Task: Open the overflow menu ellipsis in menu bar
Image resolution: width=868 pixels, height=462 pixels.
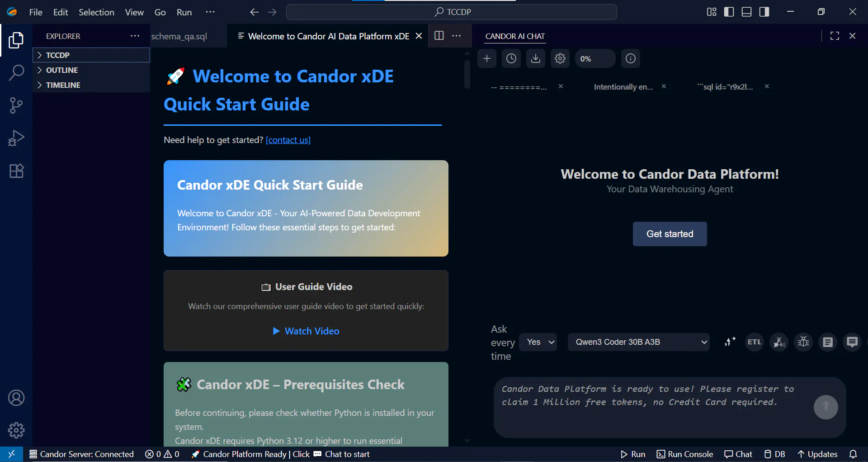Action: point(210,12)
